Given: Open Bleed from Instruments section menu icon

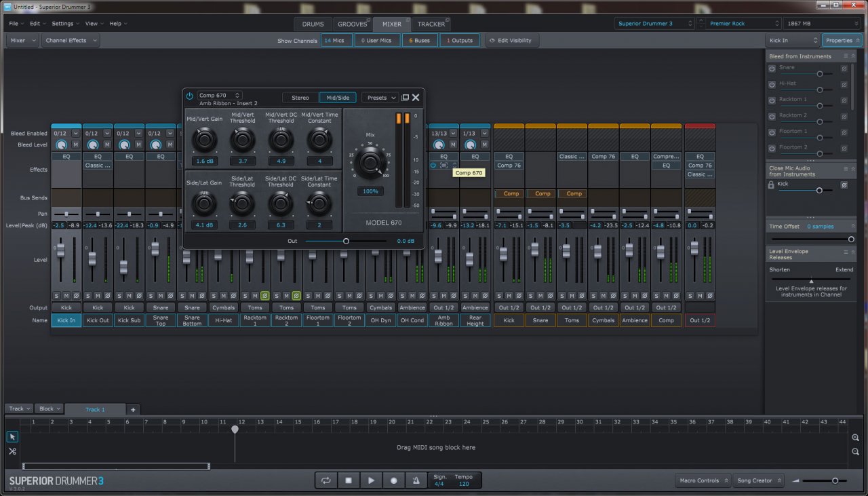Looking at the screenshot, I should click(x=845, y=56).
